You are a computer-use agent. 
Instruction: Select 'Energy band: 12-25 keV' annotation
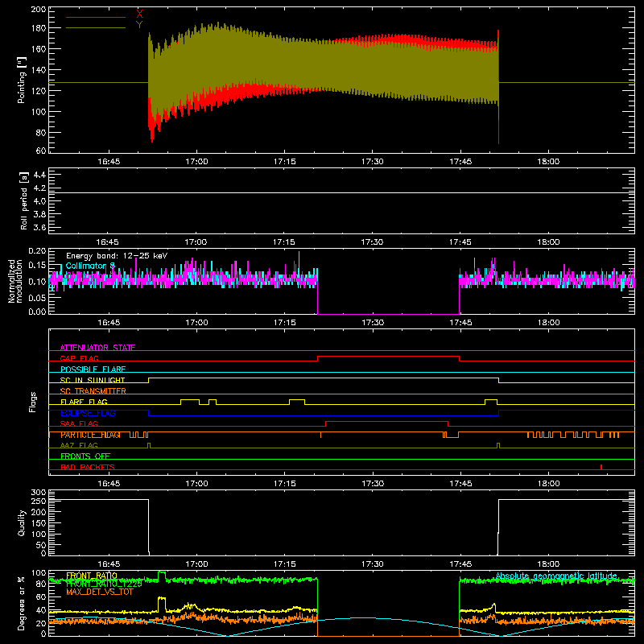(x=117, y=256)
